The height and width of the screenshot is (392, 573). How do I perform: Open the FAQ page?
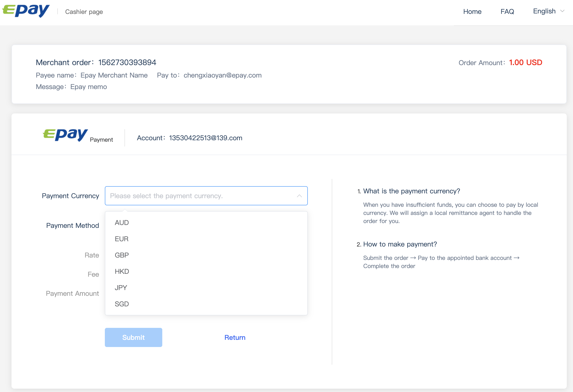507,11
